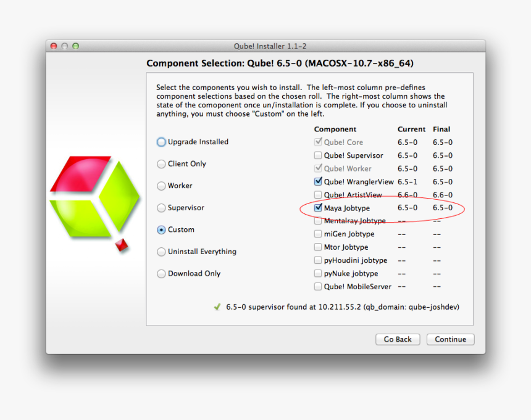
Task: Select the Upgrade Installed radio button
Action: 161,142
